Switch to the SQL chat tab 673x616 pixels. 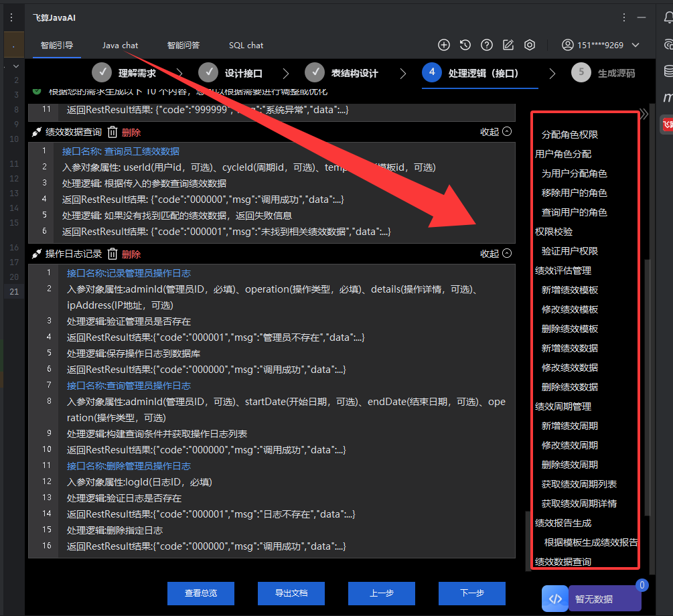(246, 45)
